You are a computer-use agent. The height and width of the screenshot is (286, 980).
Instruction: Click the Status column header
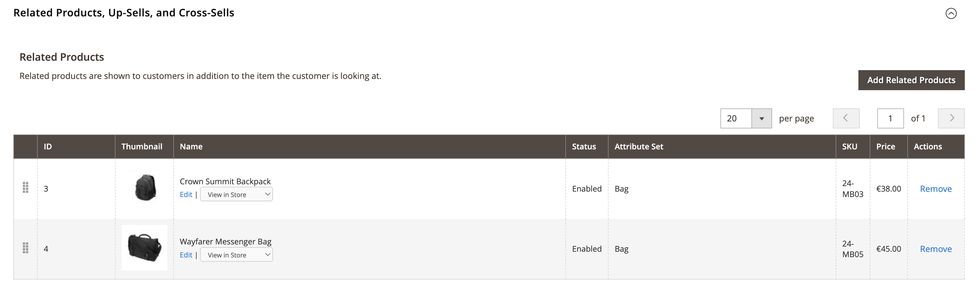pos(584,147)
